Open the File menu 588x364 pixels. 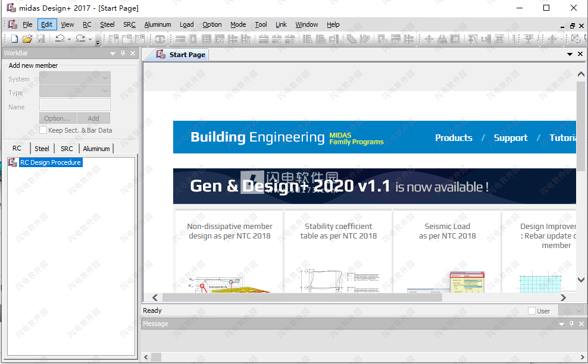[x=27, y=24]
